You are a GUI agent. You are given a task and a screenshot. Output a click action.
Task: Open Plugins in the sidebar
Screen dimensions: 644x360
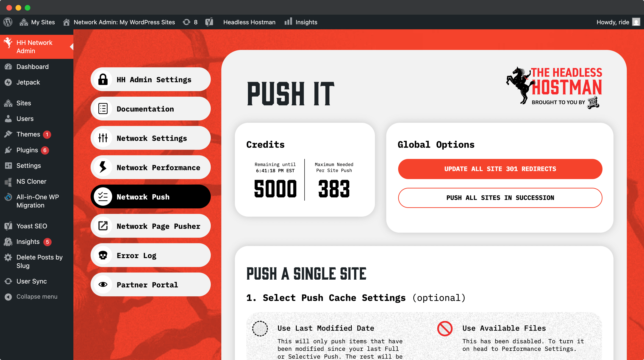coord(27,150)
